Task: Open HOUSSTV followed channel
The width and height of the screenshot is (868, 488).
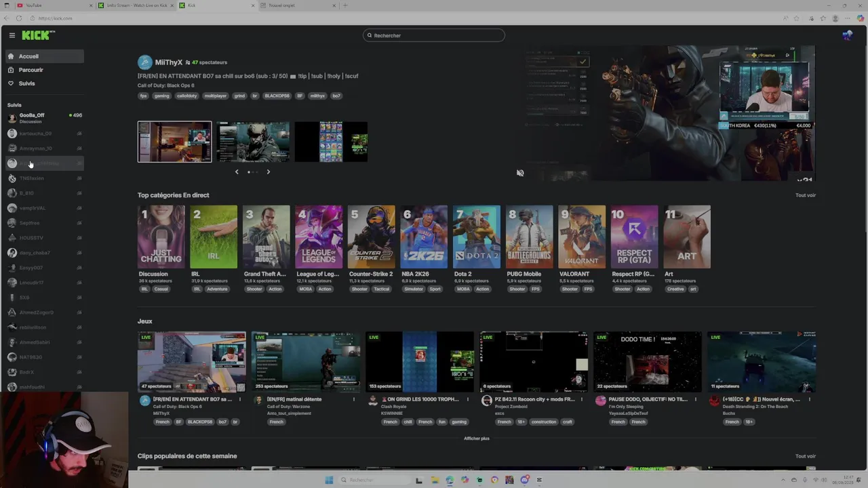Action: click(45, 238)
